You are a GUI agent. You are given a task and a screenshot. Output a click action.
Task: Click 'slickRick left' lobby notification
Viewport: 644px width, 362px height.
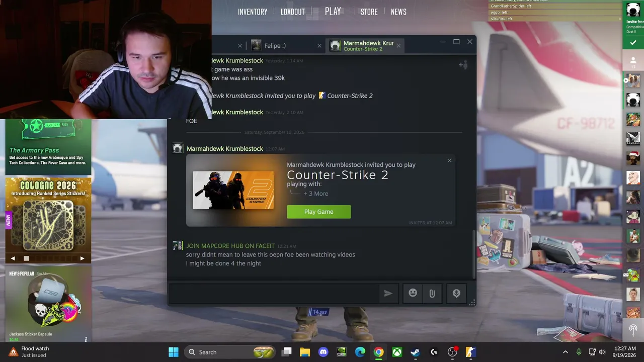502,19
